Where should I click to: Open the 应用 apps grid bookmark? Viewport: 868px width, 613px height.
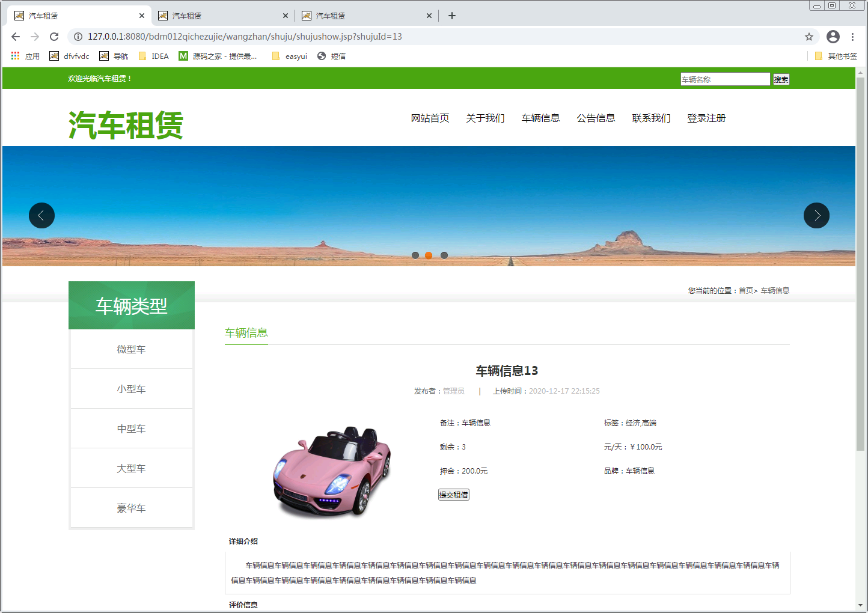[x=25, y=56]
